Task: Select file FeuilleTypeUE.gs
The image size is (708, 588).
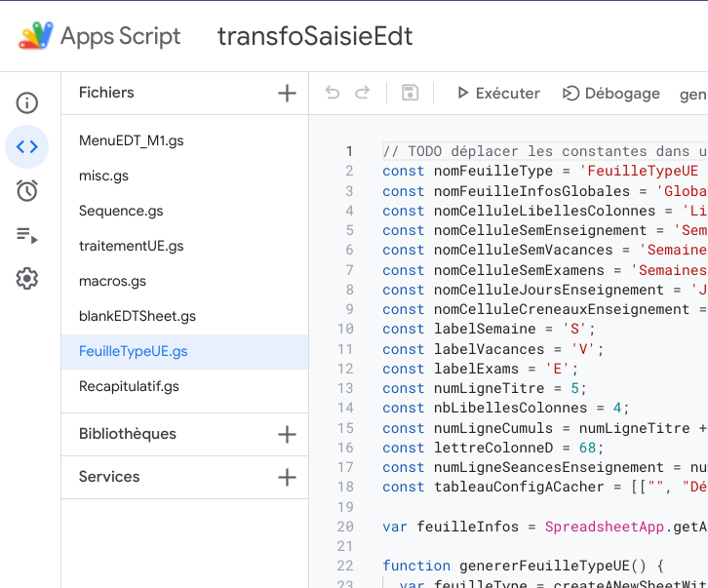Action: point(185,352)
